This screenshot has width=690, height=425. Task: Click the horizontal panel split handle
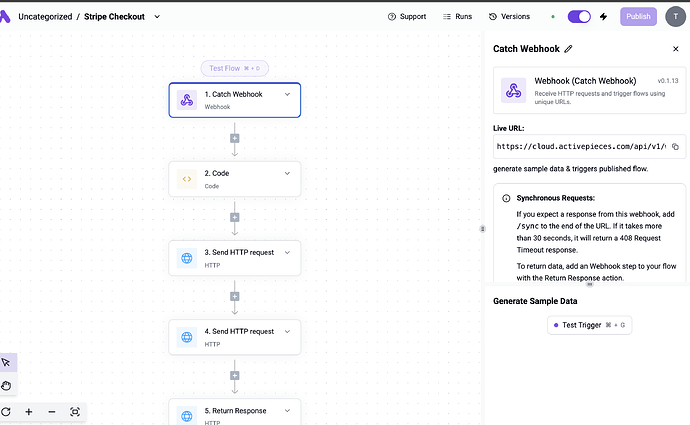tap(589, 284)
